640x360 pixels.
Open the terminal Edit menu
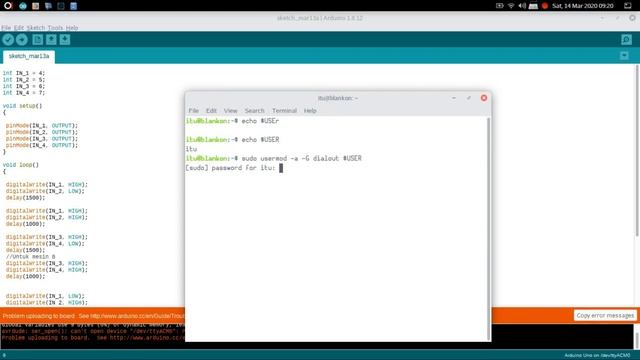[x=211, y=111]
